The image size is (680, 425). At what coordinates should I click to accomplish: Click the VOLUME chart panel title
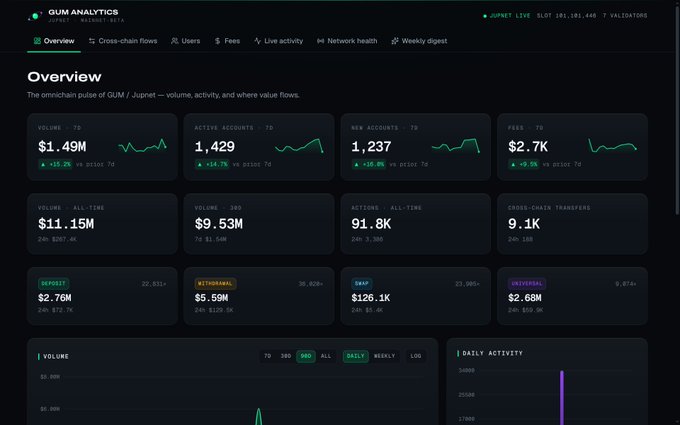click(56, 356)
